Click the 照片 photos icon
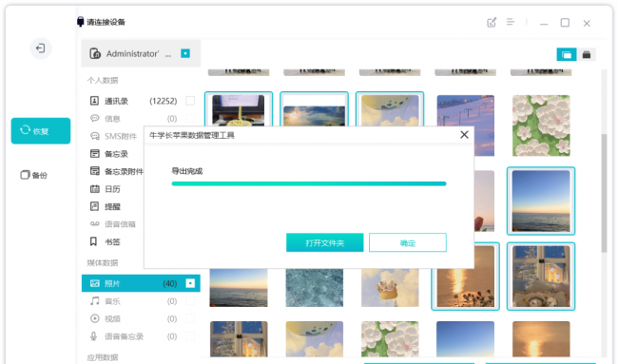Screen dimensions: 618x364 click(94, 283)
